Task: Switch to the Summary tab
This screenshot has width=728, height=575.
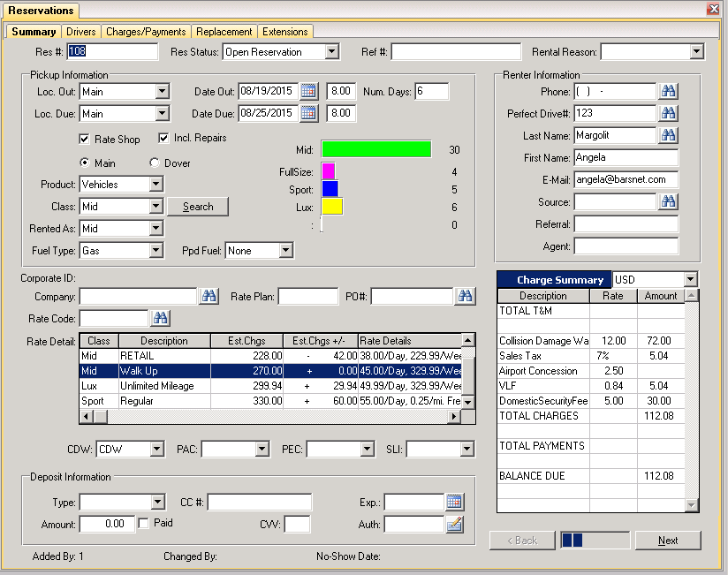Action: click(34, 32)
